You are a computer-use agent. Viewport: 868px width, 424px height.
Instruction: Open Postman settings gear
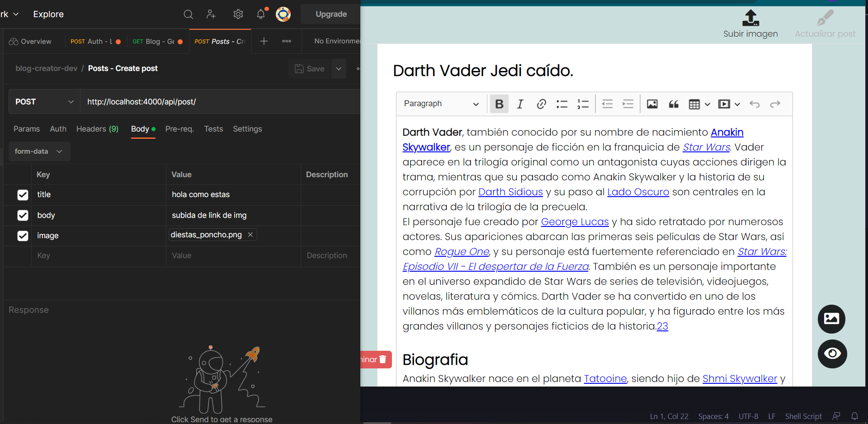click(238, 14)
